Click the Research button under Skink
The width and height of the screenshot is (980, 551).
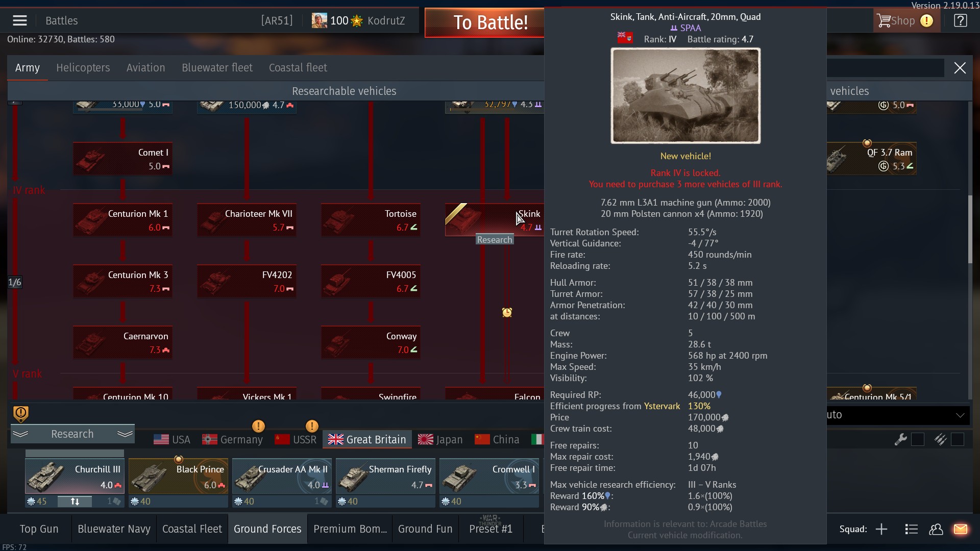pyautogui.click(x=495, y=240)
